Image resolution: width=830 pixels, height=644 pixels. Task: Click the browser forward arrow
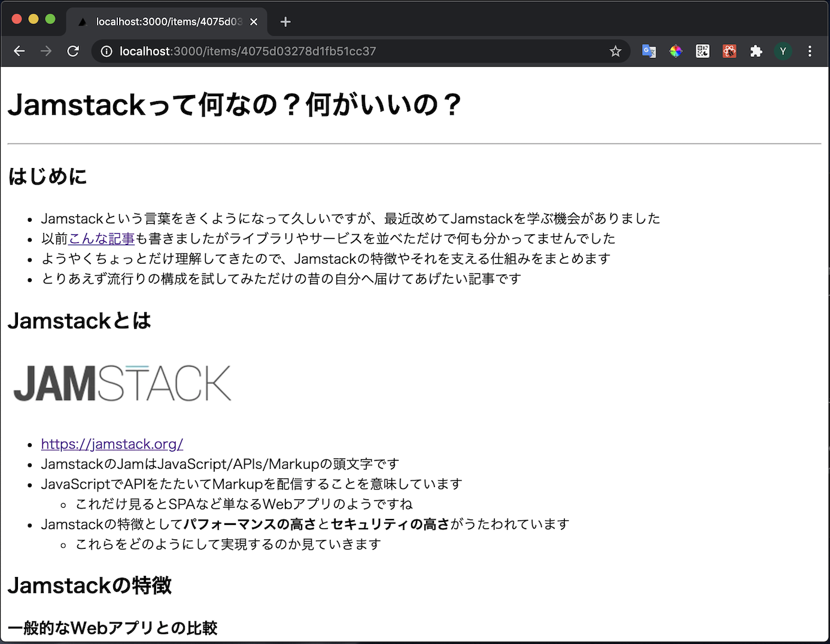(x=46, y=51)
